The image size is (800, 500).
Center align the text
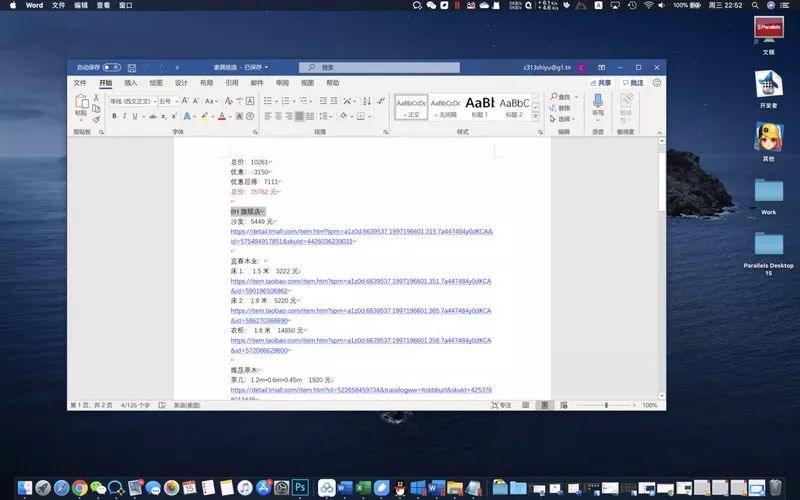click(x=279, y=116)
